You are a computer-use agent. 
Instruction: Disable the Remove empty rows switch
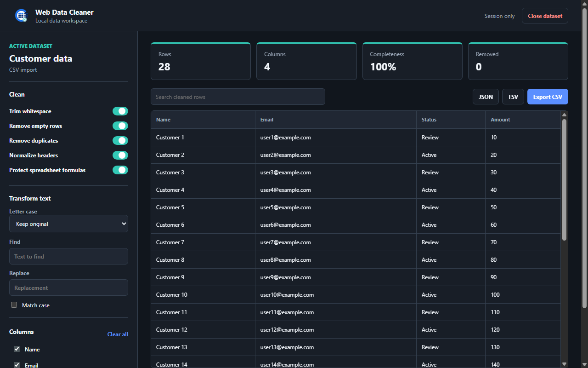tap(120, 126)
